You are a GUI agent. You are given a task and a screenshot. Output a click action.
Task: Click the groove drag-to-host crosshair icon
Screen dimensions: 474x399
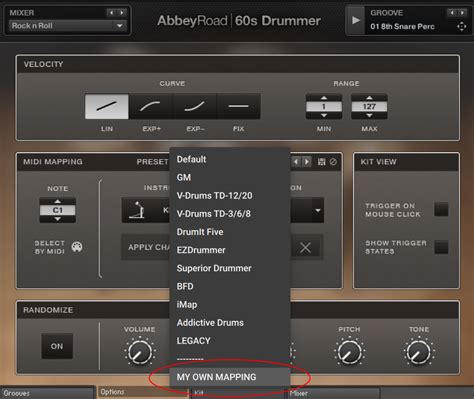(461, 26)
